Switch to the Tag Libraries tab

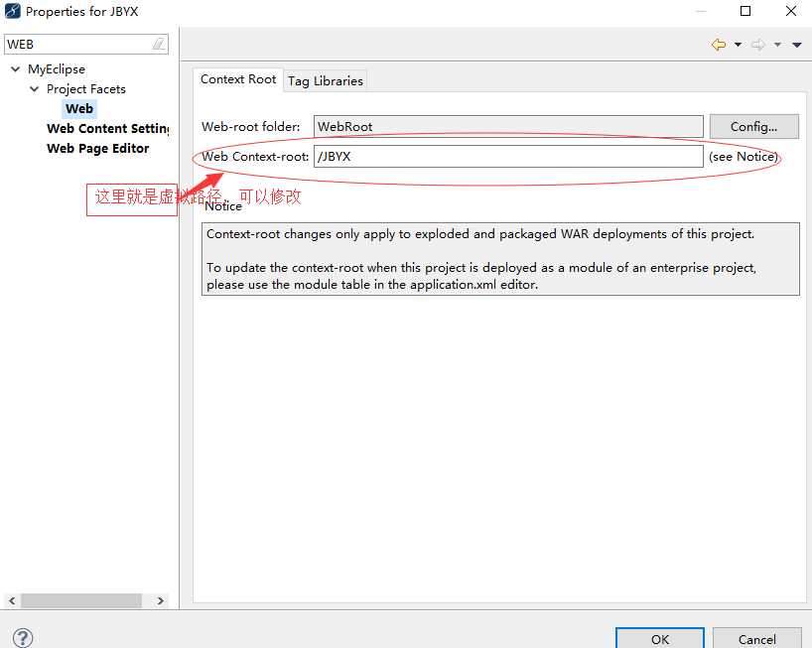[x=326, y=80]
